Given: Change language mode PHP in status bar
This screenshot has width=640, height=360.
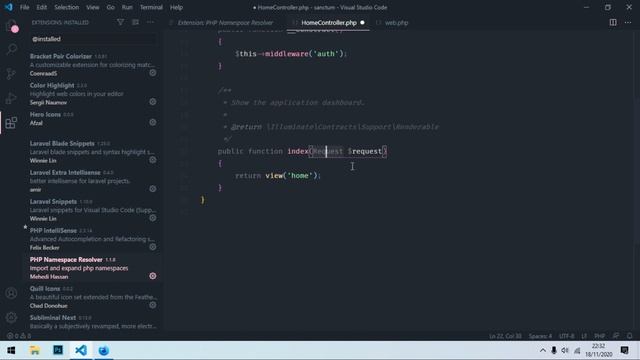Looking at the screenshot, I should (600, 336).
